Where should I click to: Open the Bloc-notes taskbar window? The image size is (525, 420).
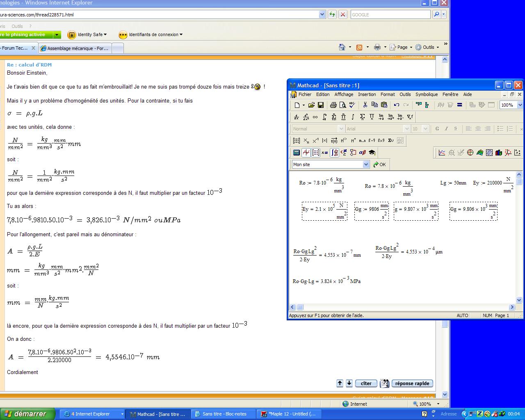pyautogui.click(x=224, y=414)
